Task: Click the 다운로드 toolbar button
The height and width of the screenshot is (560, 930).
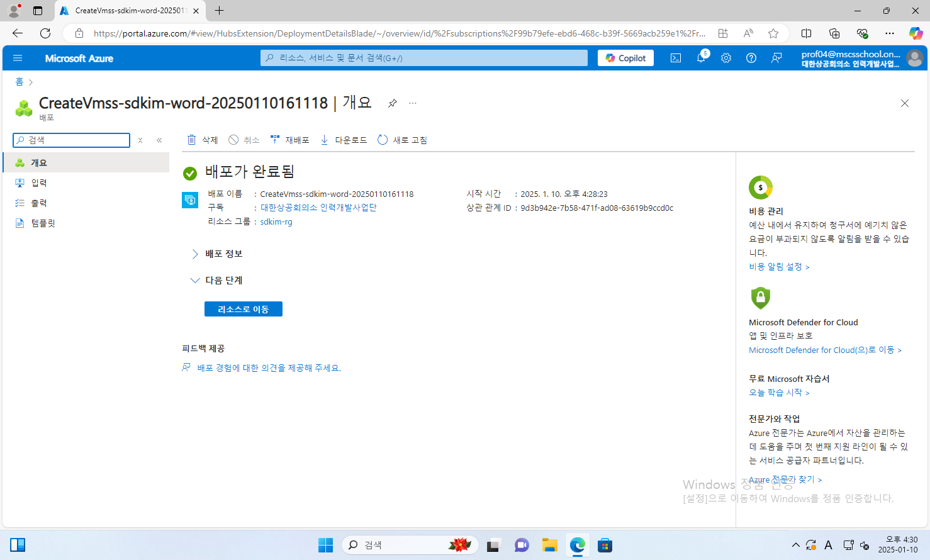Action: pos(344,140)
